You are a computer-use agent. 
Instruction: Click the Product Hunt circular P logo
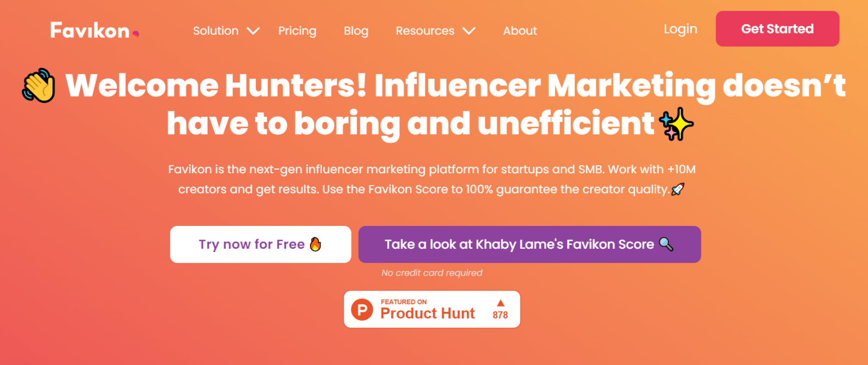[362, 310]
